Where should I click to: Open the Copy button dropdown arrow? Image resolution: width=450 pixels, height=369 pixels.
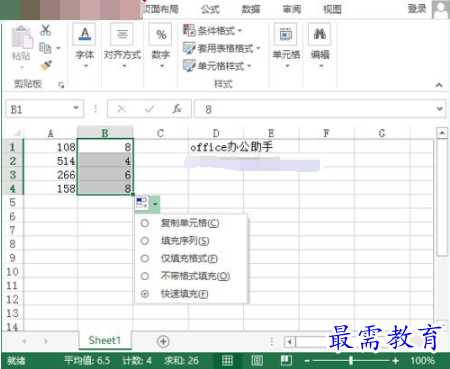click(x=58, y=48)
